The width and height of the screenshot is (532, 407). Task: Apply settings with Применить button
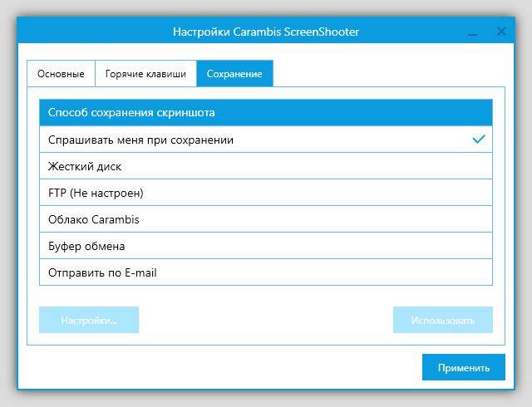[464, 367]
